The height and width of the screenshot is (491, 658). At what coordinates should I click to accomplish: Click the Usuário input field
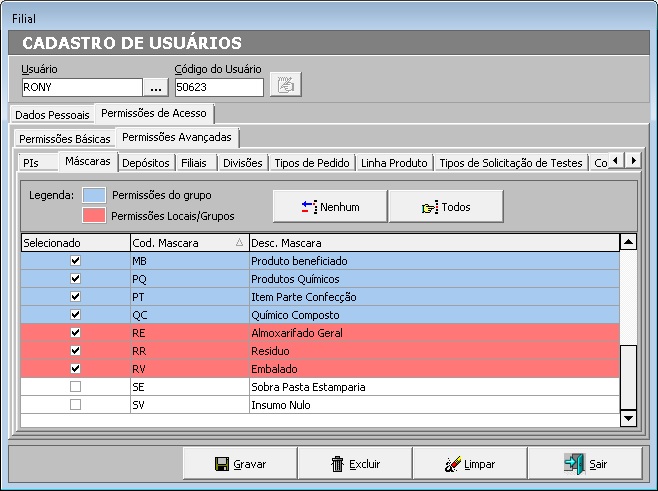(x=82, y=88)
